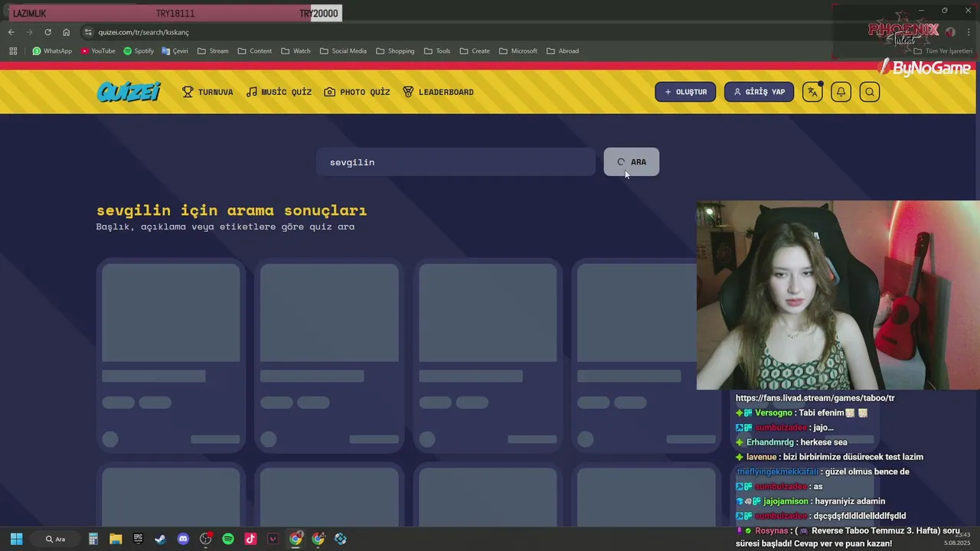The image size is (980, 551).
Task: Expand the Create bookmarks folder
Action: coord(475,51)
